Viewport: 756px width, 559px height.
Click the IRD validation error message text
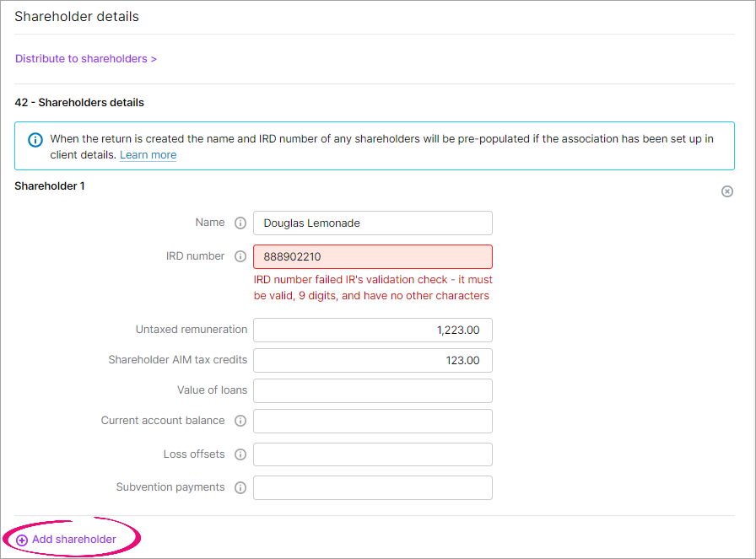[x=373, y=288]
